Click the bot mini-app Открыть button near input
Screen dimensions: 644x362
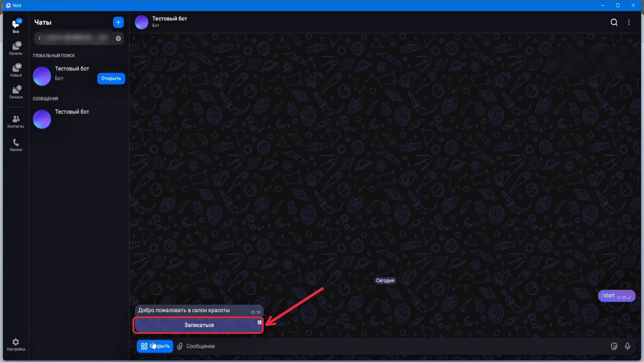[155, 346]
